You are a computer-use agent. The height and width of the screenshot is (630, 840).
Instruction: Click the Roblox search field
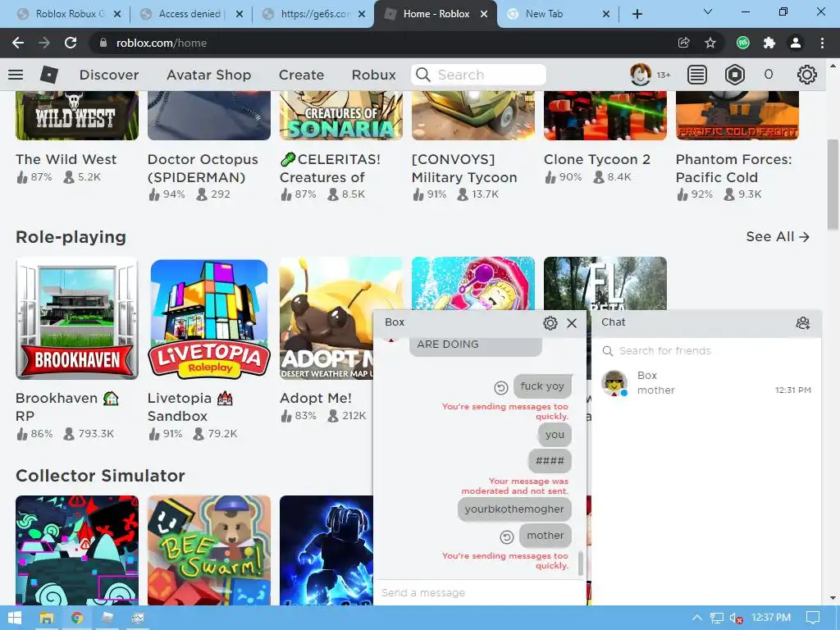[478, 75]
